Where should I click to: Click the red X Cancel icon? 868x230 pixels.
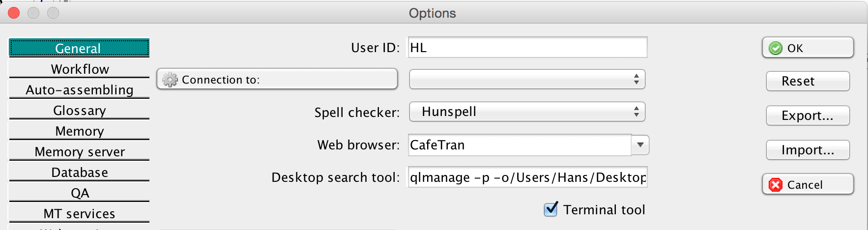coord(776,185)
